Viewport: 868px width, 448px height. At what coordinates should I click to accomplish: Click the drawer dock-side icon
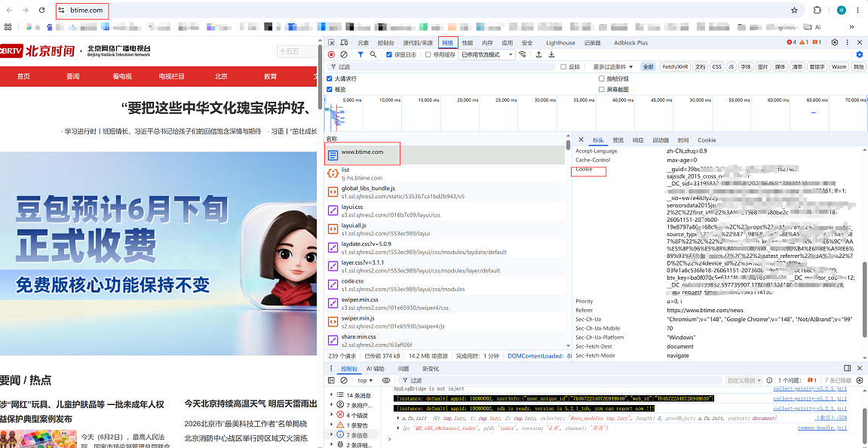[848, 368]
